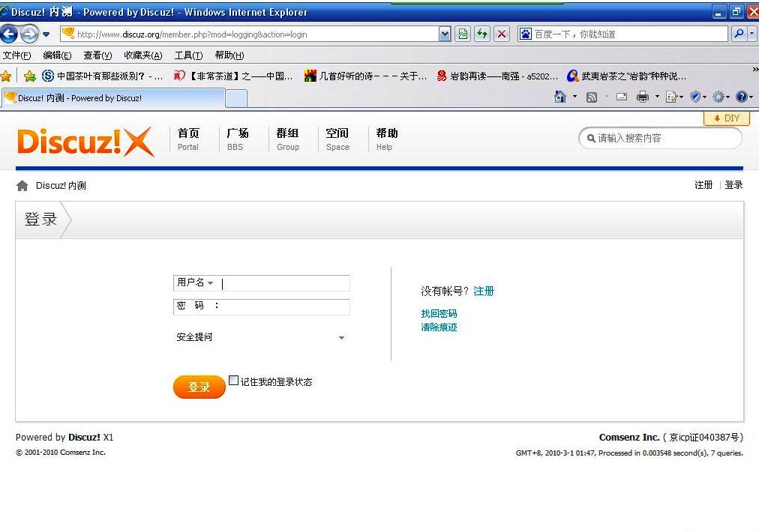Click the Discuz! 内测 breadcrumb link

pos(61,186)
